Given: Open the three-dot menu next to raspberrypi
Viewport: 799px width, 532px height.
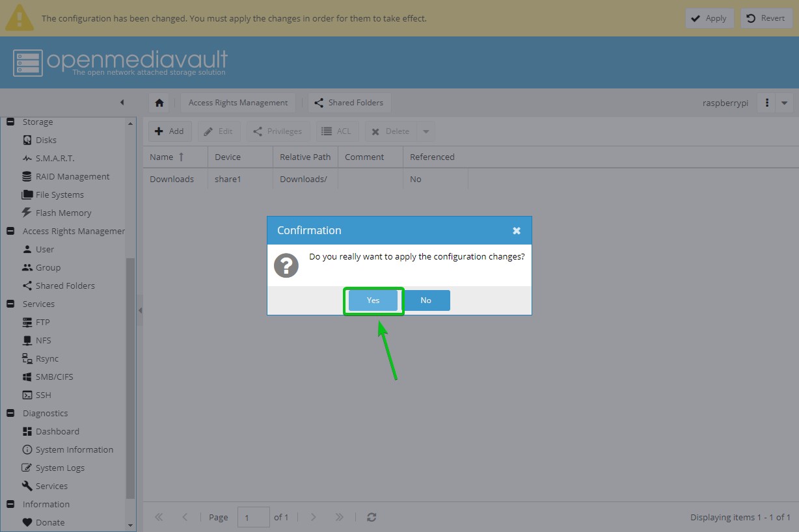Looking at the screenshot, I should click(x=767, y=103).
